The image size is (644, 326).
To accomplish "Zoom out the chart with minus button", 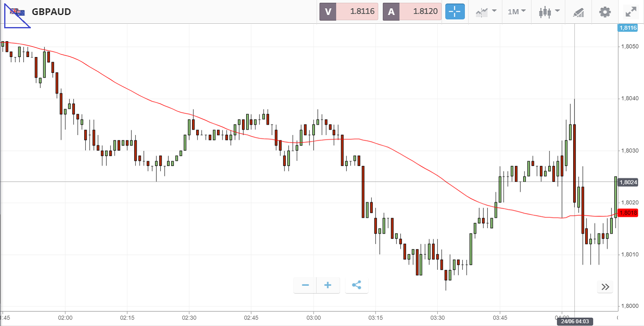I will [305, 285].
